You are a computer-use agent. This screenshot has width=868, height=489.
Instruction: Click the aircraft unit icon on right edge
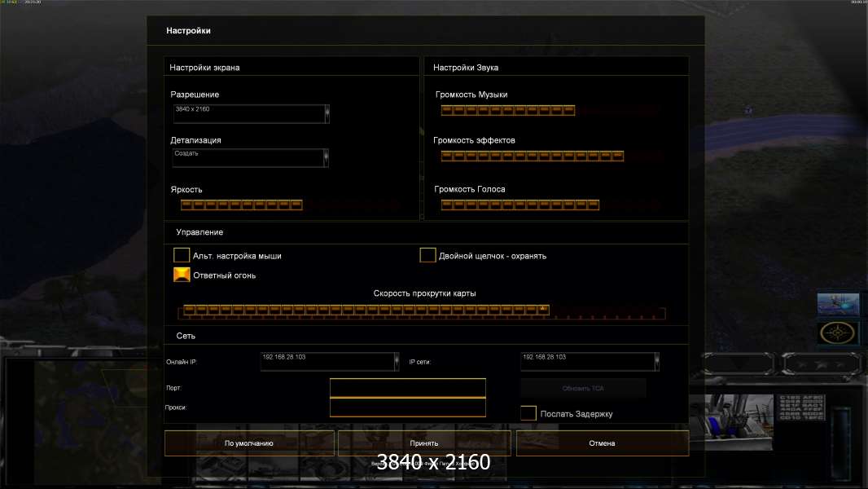tap(838, 303)
